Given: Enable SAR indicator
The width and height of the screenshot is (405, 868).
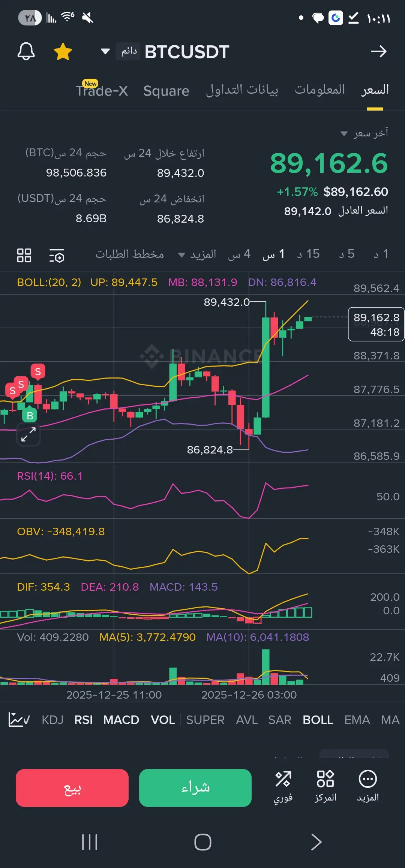Looking at the screenshot, I should pos(280,720).
